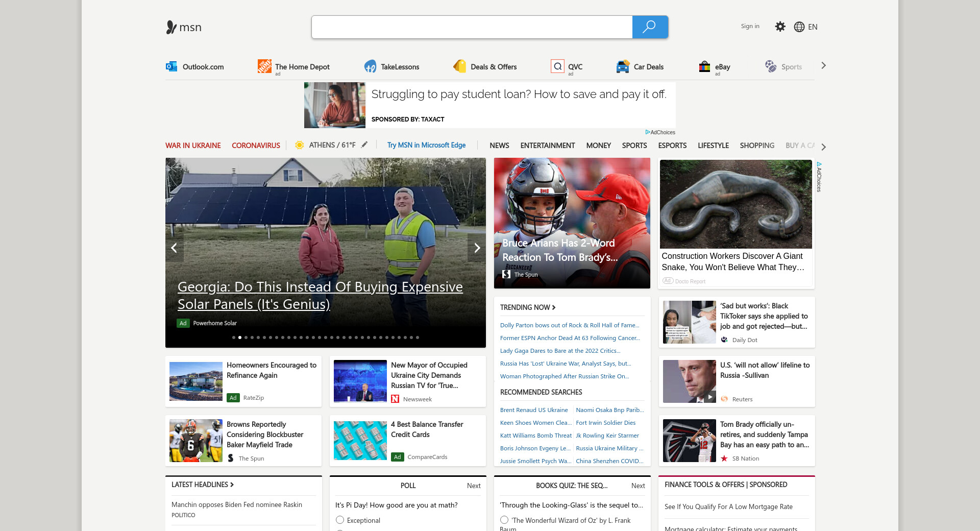
Task: Click inside the web search box
Action: [x=472, y=27]
